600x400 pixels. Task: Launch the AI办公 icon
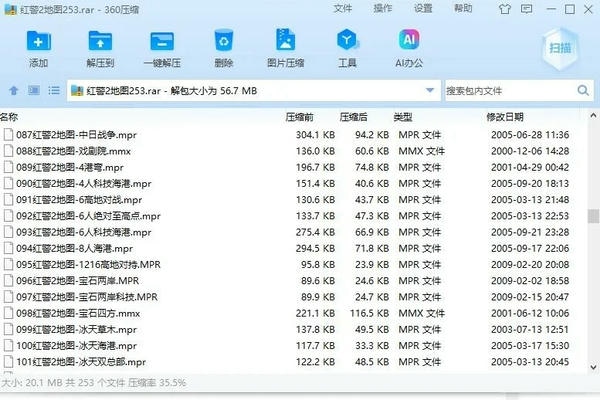pos(409,40)
